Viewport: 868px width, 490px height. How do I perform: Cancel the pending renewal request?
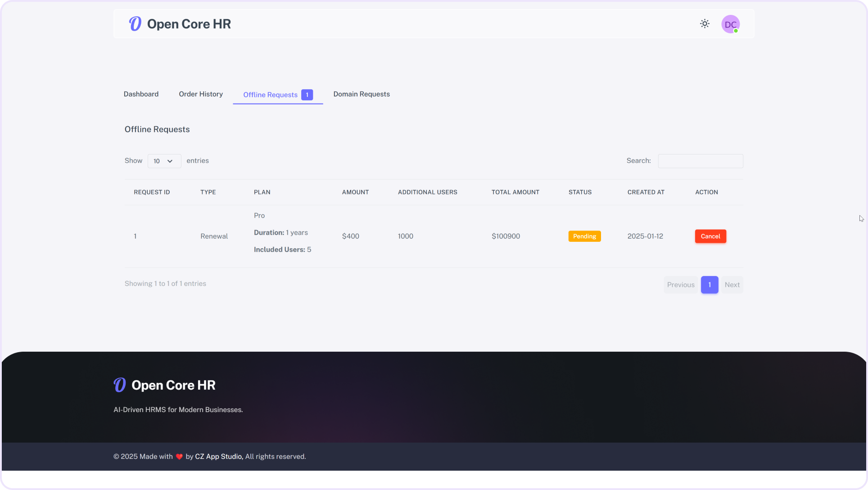(710, 236)
